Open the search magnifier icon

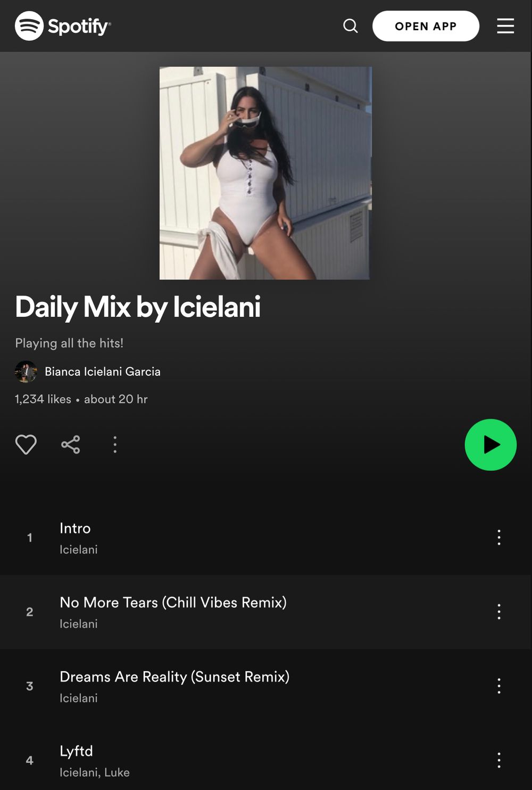click(x=351, y=26)
